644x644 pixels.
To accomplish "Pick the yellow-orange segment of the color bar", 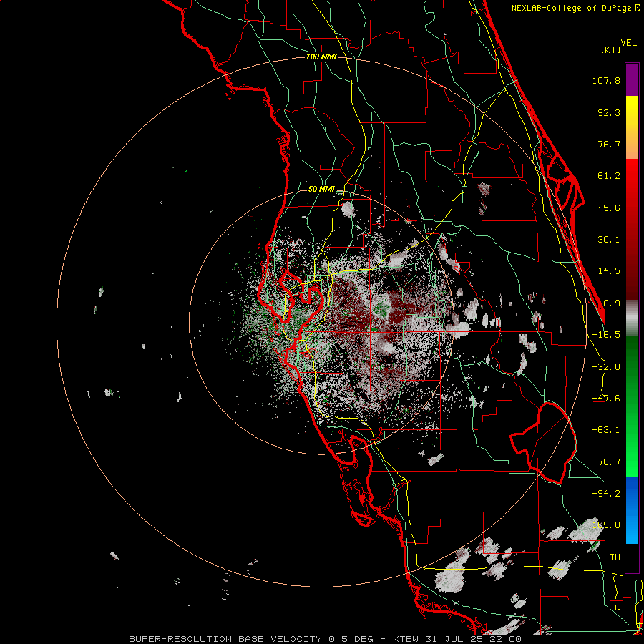I will 632,127.
